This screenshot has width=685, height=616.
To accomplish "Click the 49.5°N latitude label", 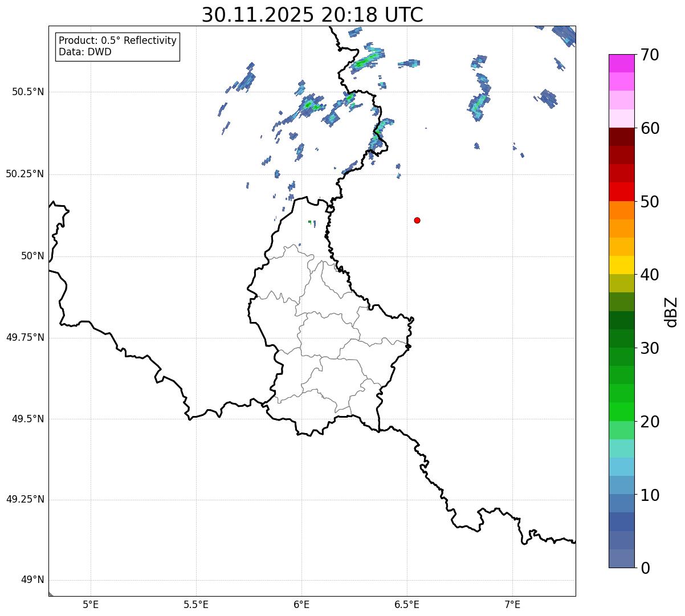I will tap(28, 419).
